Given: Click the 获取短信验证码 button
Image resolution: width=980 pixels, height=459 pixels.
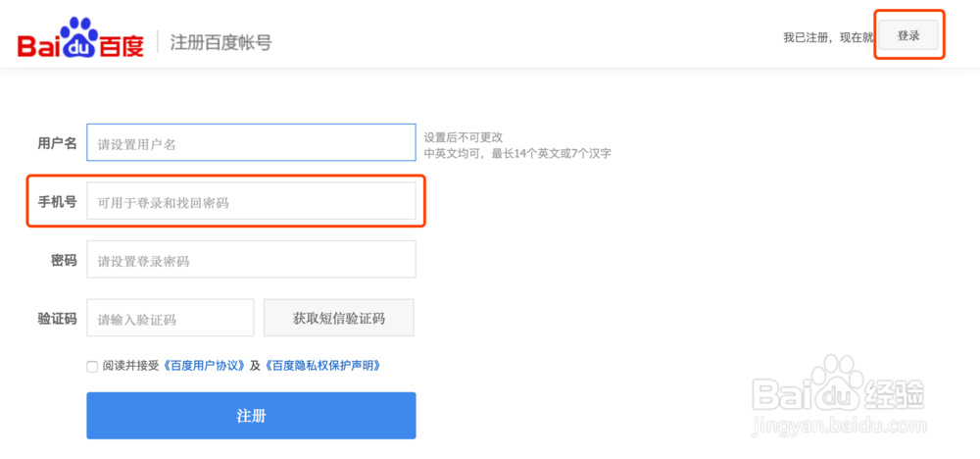Looking at the screenshot, I should (x=339, y=319).
